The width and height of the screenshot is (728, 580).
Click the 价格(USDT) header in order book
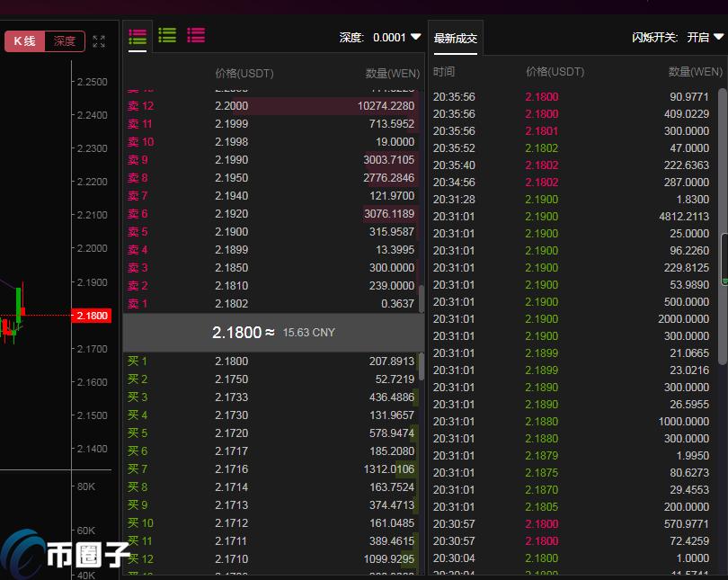pos(244,73)
